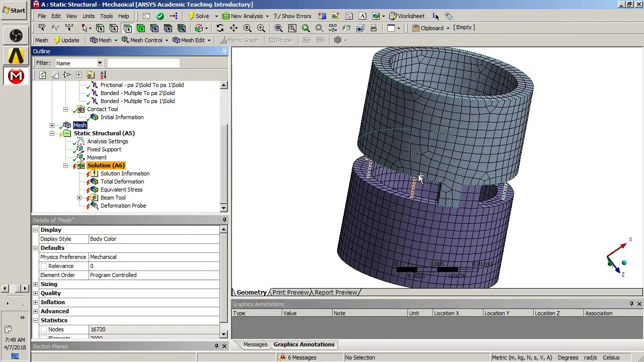The image size is (644, 362).
Task: Expand the Mesh tree node
Action: tap(52, 125)
